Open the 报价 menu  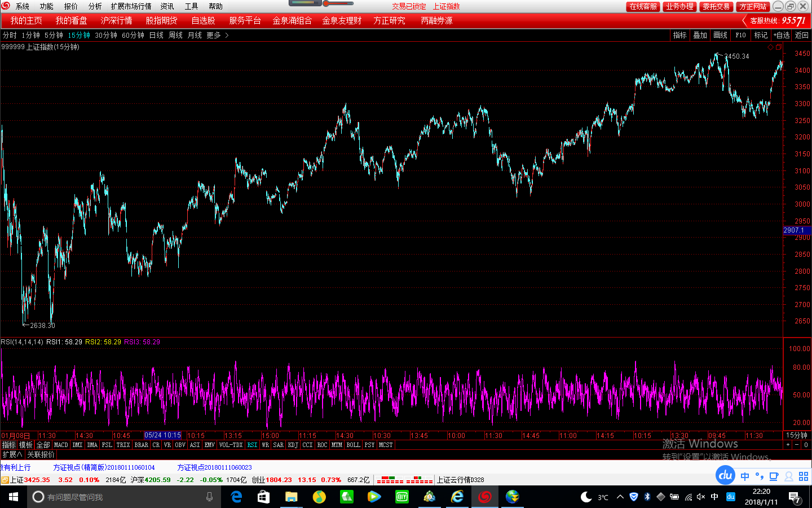[x=71, y=6]
